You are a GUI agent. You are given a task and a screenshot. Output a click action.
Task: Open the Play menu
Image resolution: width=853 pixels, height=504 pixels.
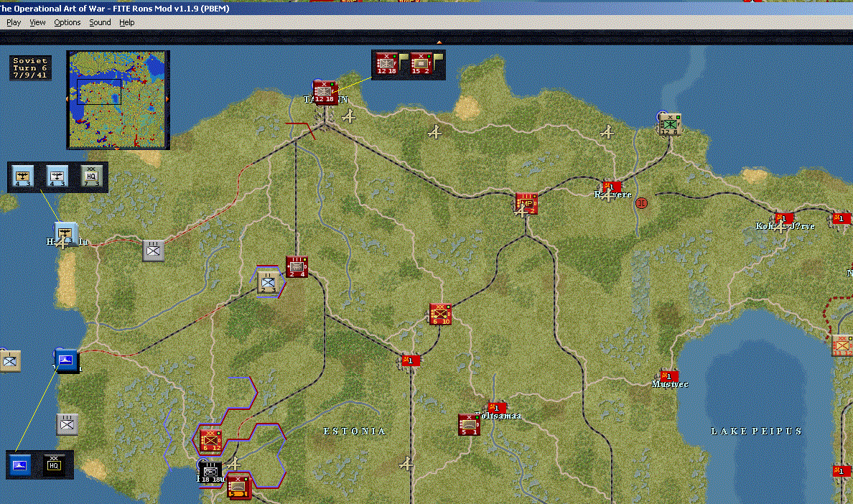[14, 22]
